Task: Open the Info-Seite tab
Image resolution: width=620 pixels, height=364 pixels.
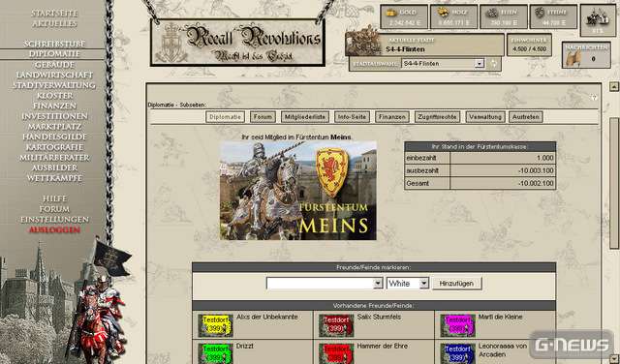Action: click(352, 117)
